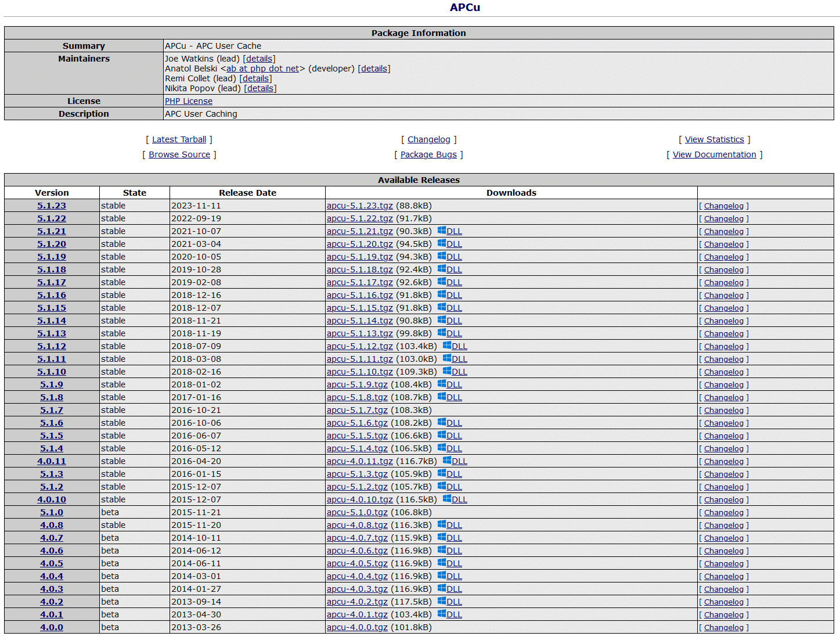The height and width of the screenshot is (640, 840).
Task: View Changelog for version 5.1.7
Action: tap(724, 410)
